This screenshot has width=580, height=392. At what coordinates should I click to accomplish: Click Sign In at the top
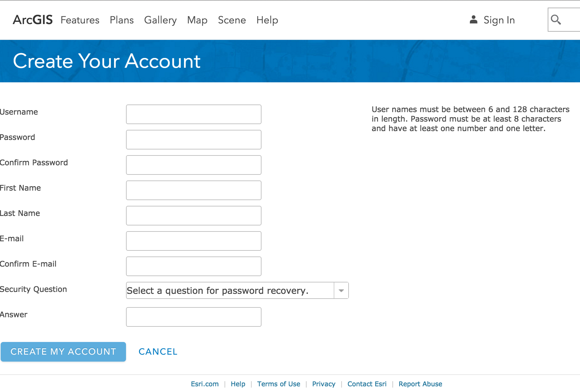tap(499, 20)
